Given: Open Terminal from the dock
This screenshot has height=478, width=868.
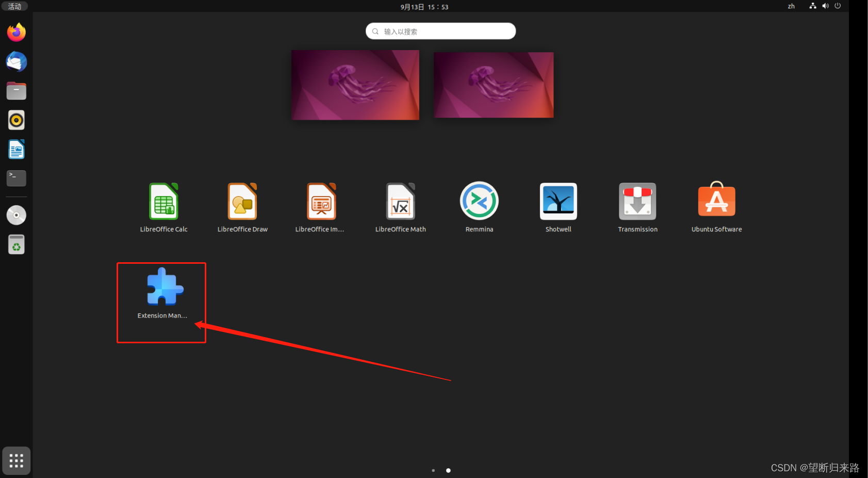Looking at the screenshot, I should tap(17, 178).
